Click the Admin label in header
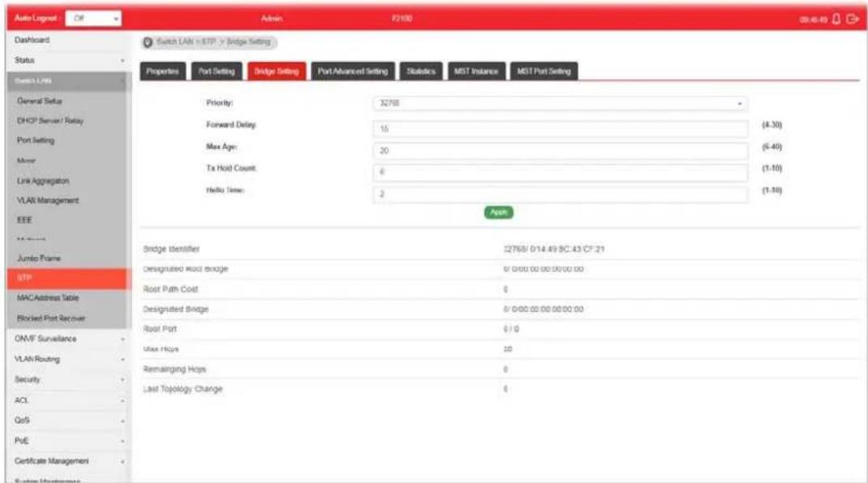 (271, 19)
